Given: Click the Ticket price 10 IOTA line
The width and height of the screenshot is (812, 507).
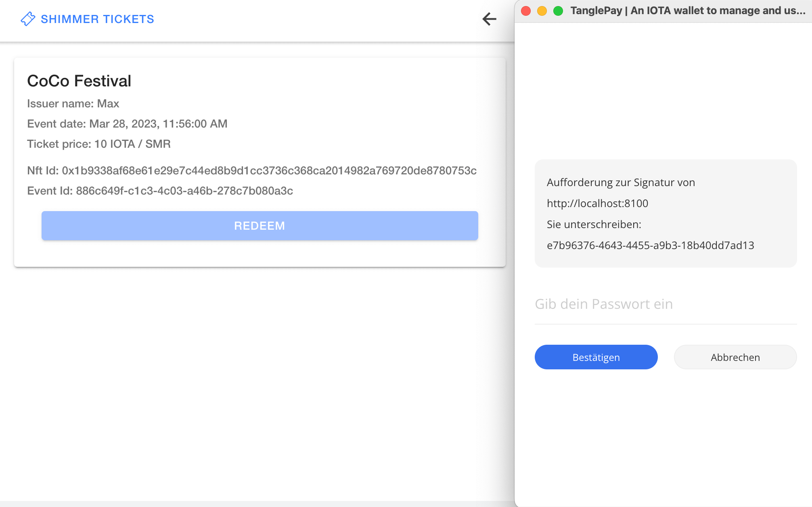Looking at the screenshot, I should pos(99,144).
